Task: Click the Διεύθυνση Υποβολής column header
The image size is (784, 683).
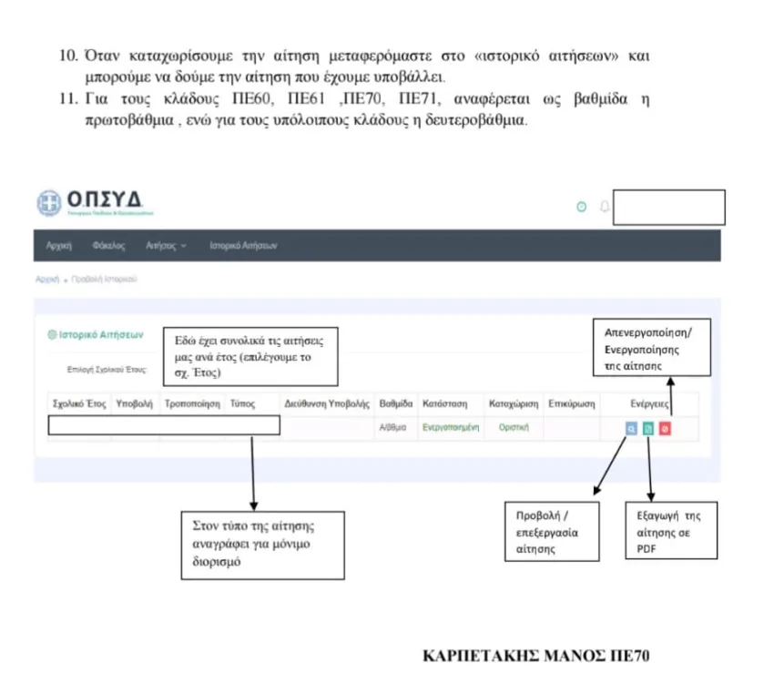Action: click(x=326, y=402)
